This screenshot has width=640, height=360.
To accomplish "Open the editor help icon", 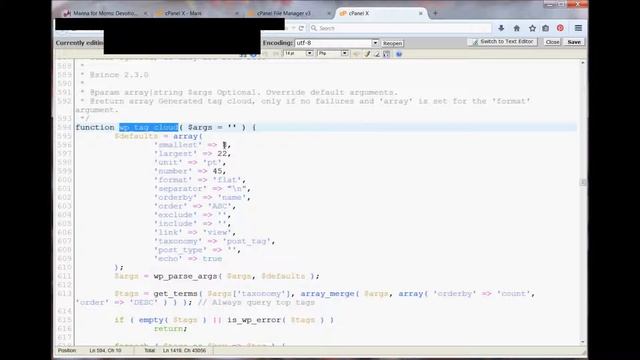I will click(399, 53).
